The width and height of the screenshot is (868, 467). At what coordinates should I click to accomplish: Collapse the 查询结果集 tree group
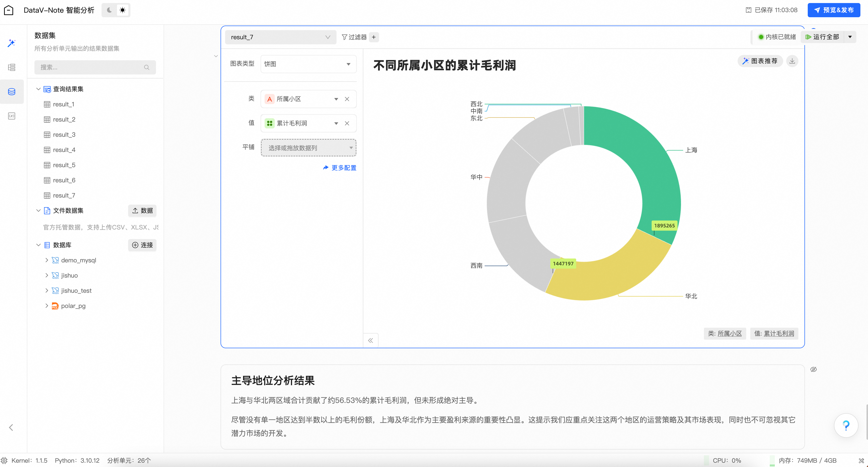point(38,89)
